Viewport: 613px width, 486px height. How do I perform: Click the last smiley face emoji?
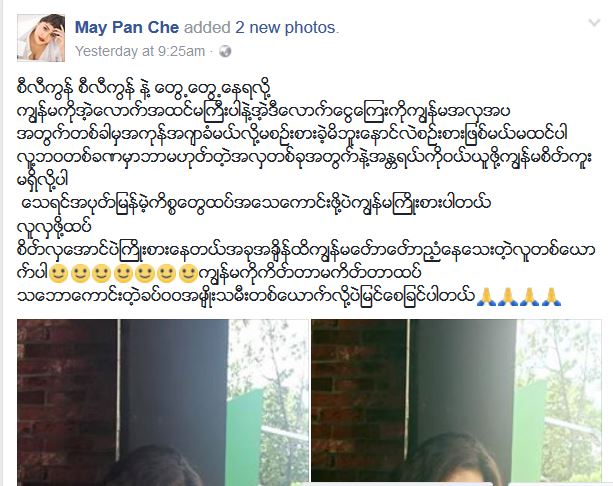pos(188,273)
